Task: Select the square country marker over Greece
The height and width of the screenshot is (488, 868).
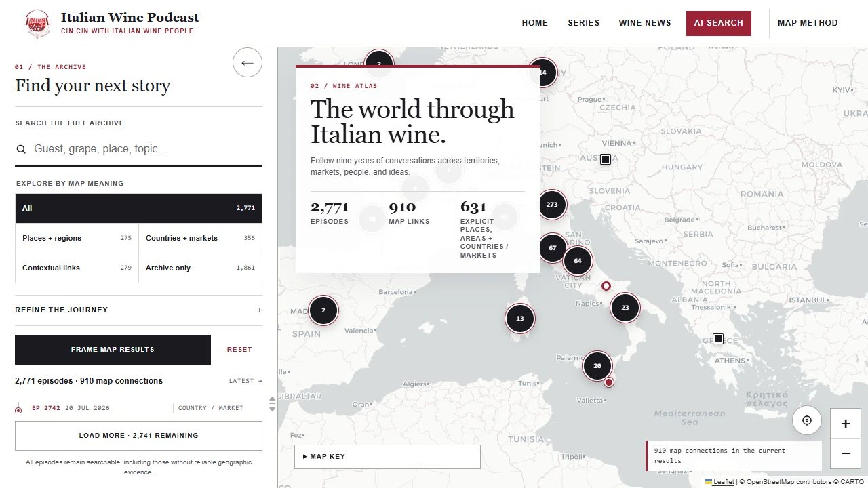Action: (x=718, y=339)
